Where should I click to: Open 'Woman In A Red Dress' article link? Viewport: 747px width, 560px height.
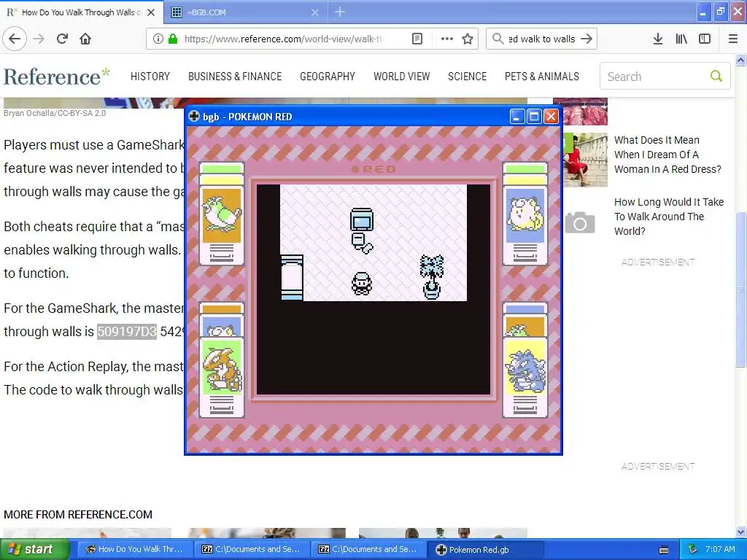pos(667,155)
